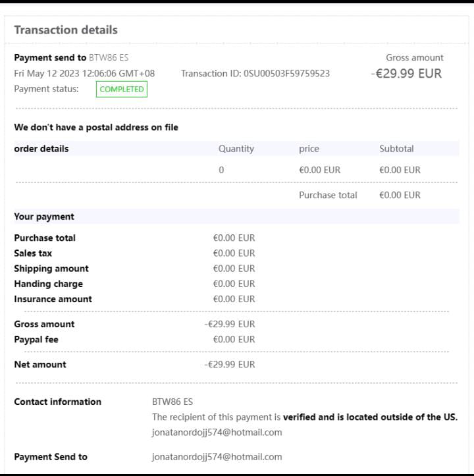Click the Paypal fee row label
The width and height of the screenshot is (474, 476).
pyautogui.click(x=36, y=340)
